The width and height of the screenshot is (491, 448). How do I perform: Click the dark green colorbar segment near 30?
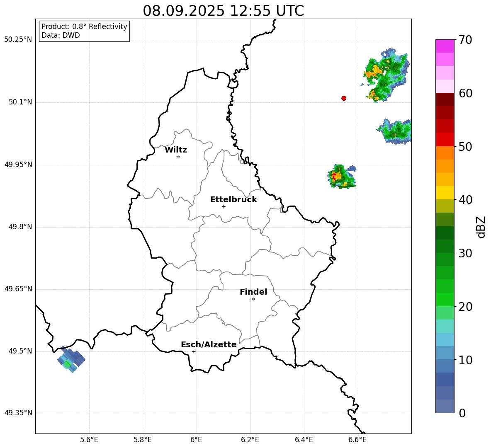click(445, 246)
